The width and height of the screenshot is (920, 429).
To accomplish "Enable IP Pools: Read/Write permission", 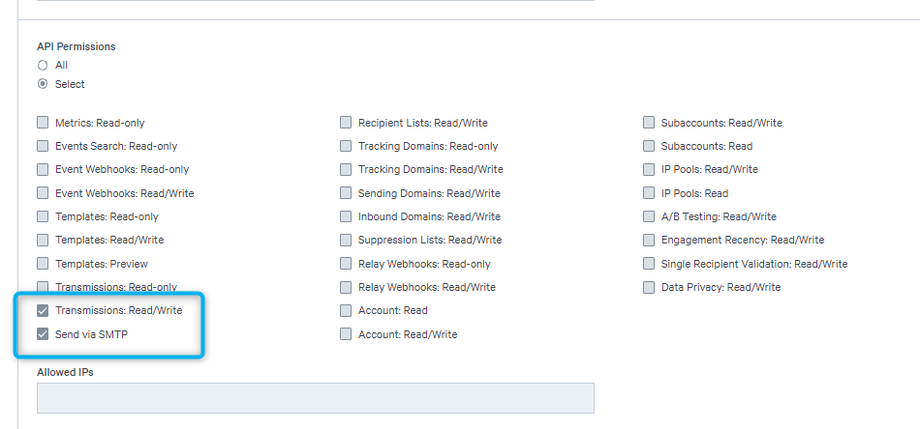I will (649, 170).
